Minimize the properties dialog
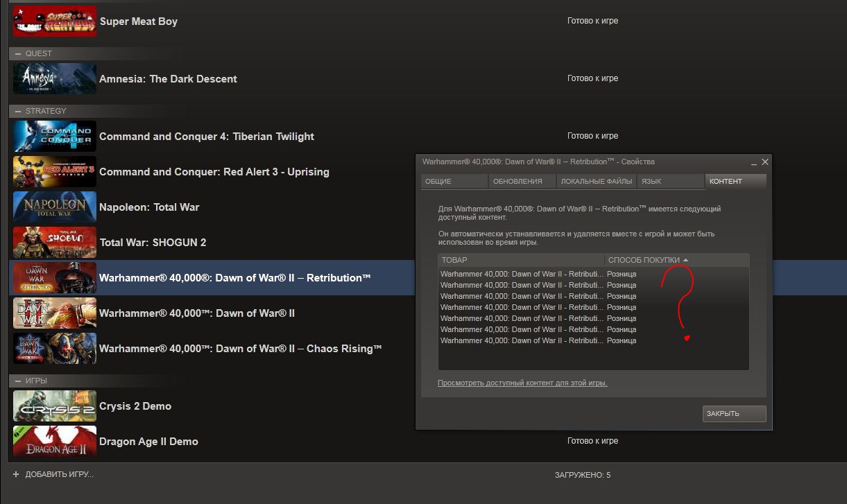847x504 pixels. pos(754,162)
